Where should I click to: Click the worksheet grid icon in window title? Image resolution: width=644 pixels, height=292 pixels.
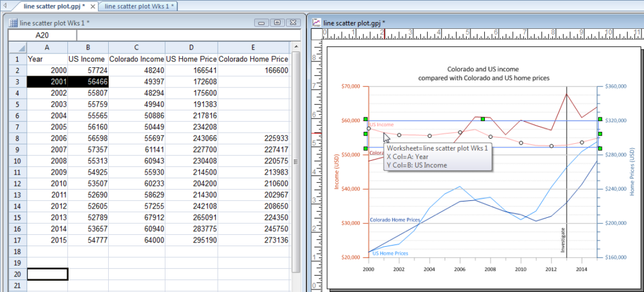pyautogui.click(x=14, y=23)
